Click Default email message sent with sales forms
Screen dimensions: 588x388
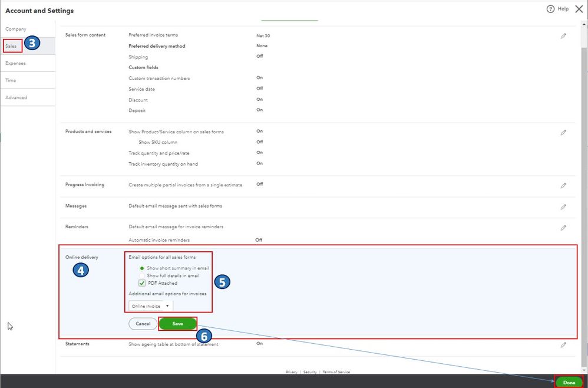175,206
